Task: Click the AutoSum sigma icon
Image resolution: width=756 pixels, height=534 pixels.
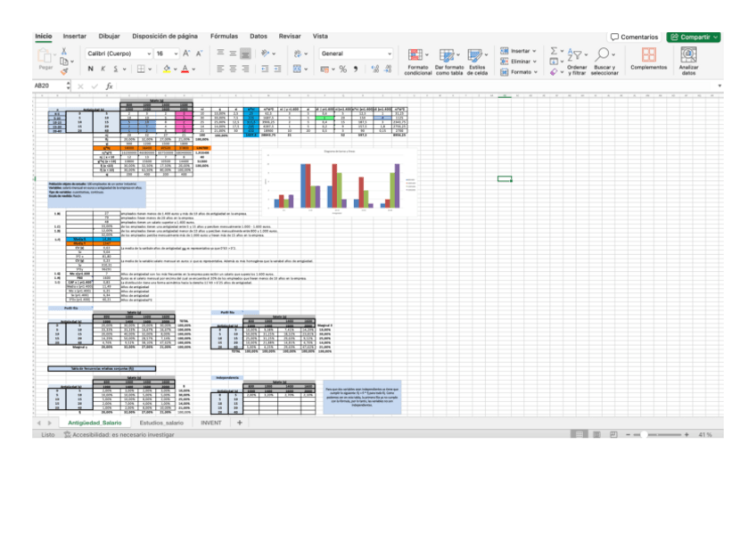Action: click(x=554, y=51)
